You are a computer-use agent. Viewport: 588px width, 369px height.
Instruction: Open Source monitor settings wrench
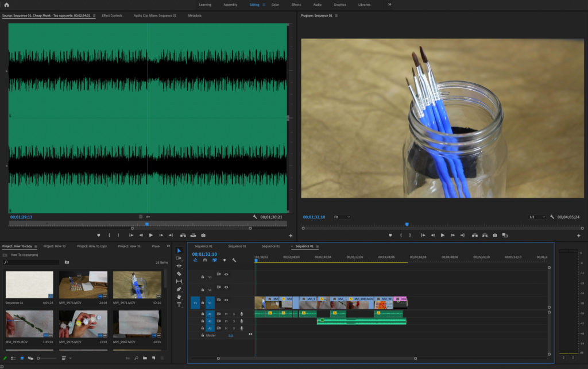pos(255,217)
